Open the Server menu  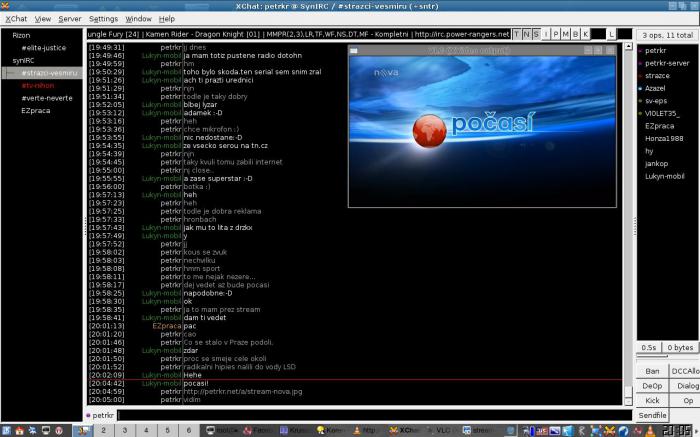(x=70, y=19)
